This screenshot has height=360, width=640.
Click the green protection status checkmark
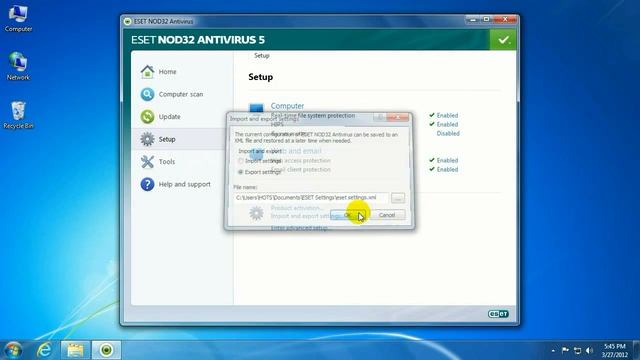coord(503,40)
